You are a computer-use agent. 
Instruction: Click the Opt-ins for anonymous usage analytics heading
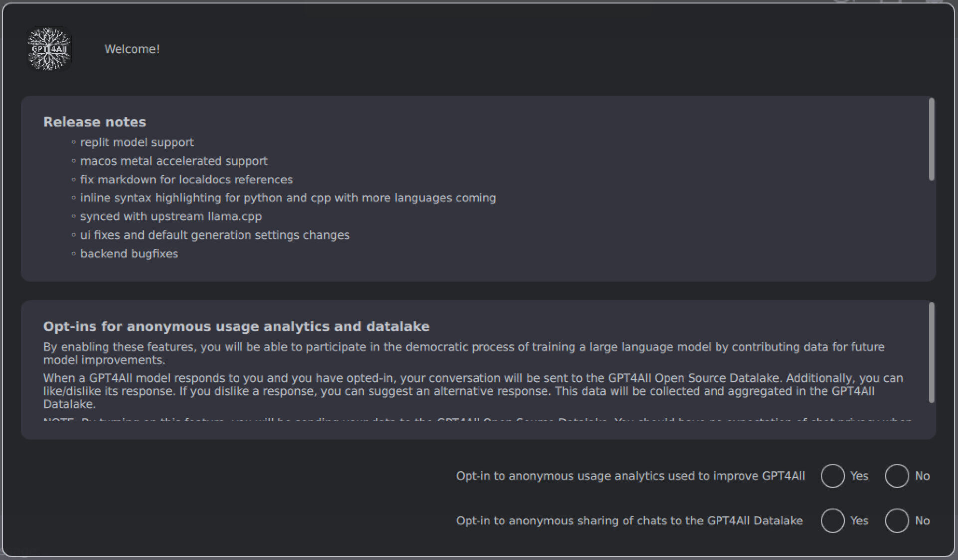237,326
